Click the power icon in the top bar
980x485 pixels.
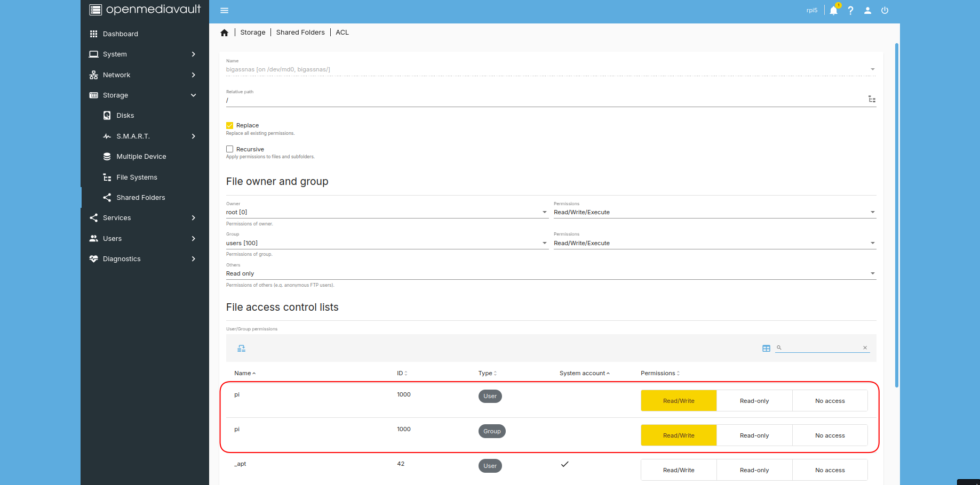(885, 11)
